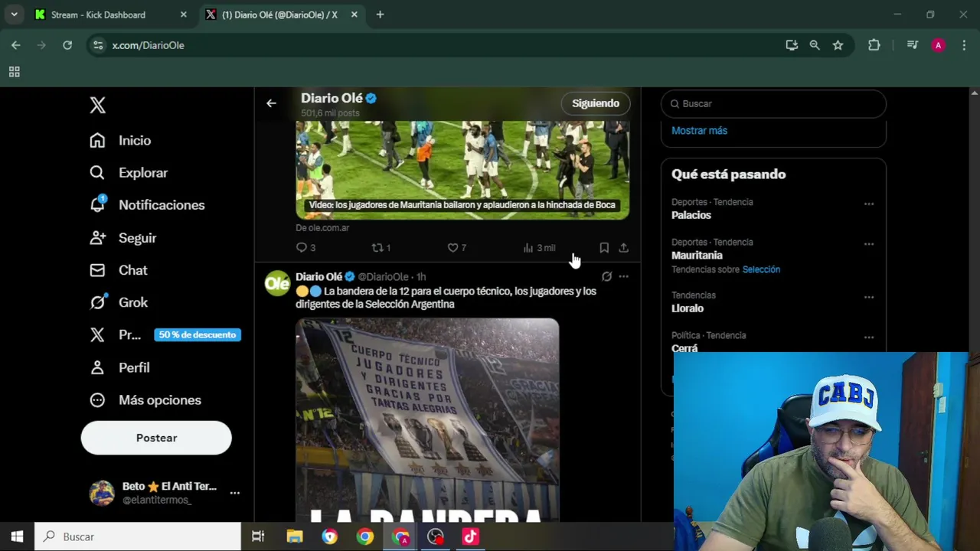Click the Buscar search field on X
The image size is (980, 551).
(773, 103)
